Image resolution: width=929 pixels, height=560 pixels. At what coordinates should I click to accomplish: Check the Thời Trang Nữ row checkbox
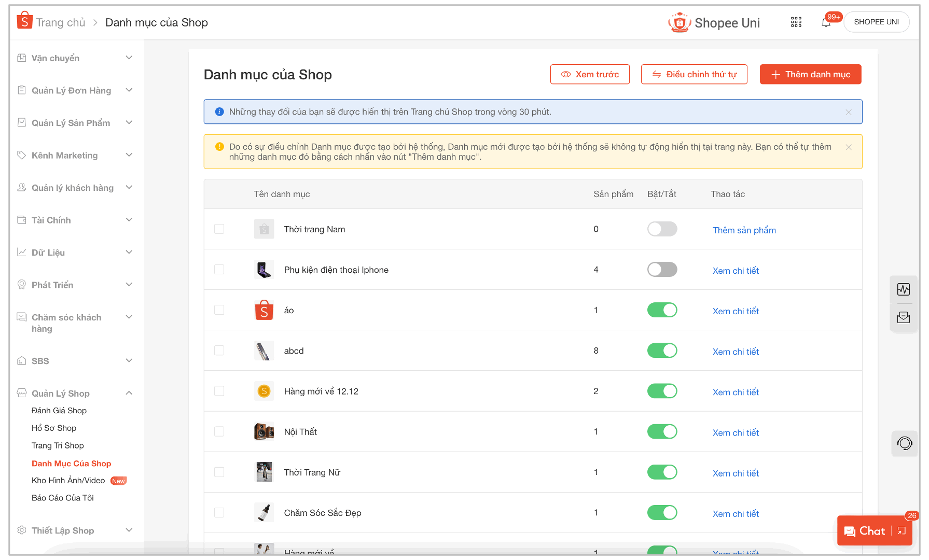coord(219,472)
